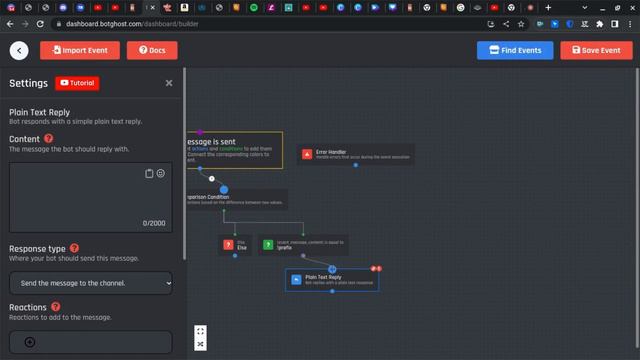Select the green message_content condition block
This screenshot has width=640, height=360.
click(303, 245)
